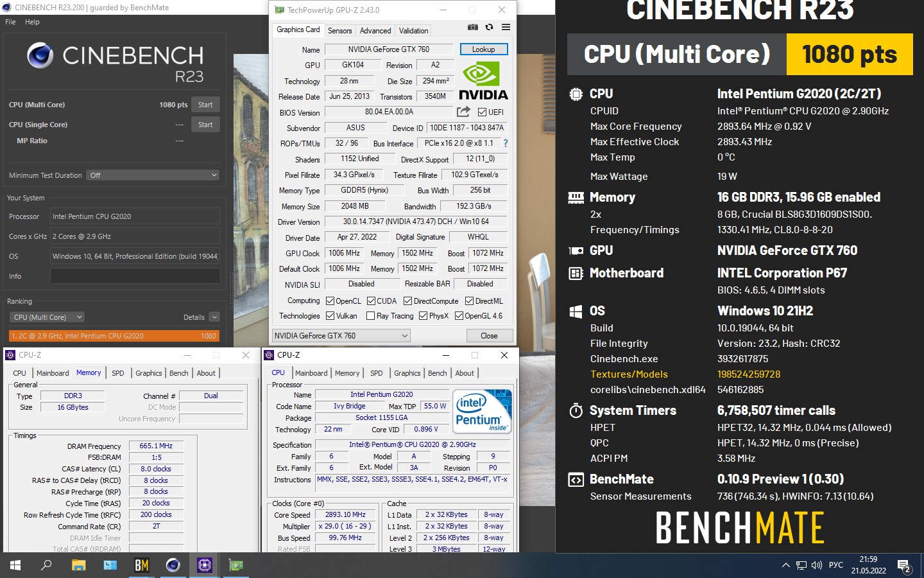Toggle the OpenGL 4.6 checkbox

tap(459, 315)
